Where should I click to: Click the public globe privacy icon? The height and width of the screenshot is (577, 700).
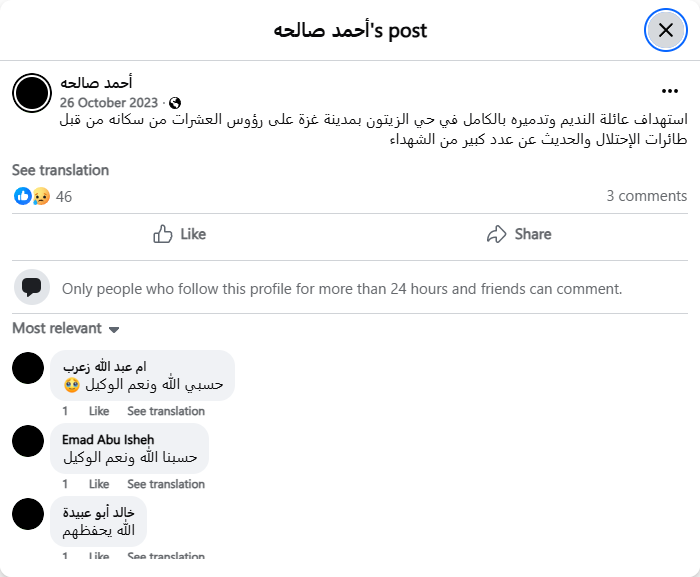point(176,103)
